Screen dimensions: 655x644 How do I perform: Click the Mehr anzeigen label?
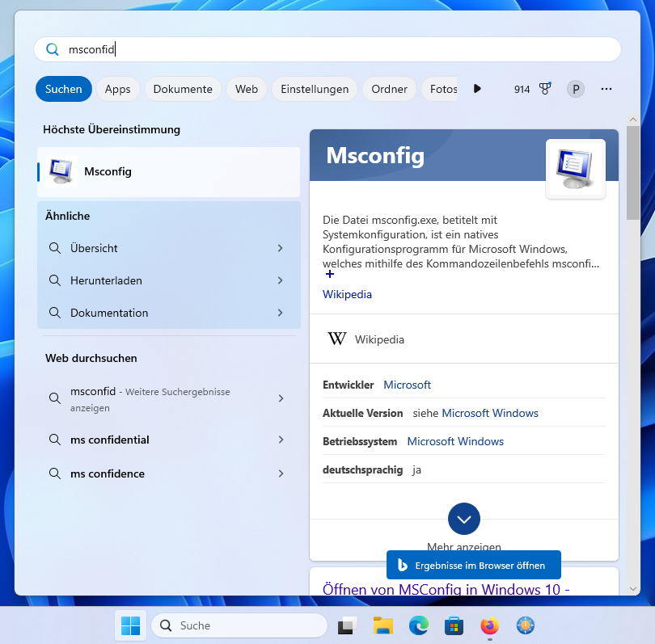coord(463,547)
